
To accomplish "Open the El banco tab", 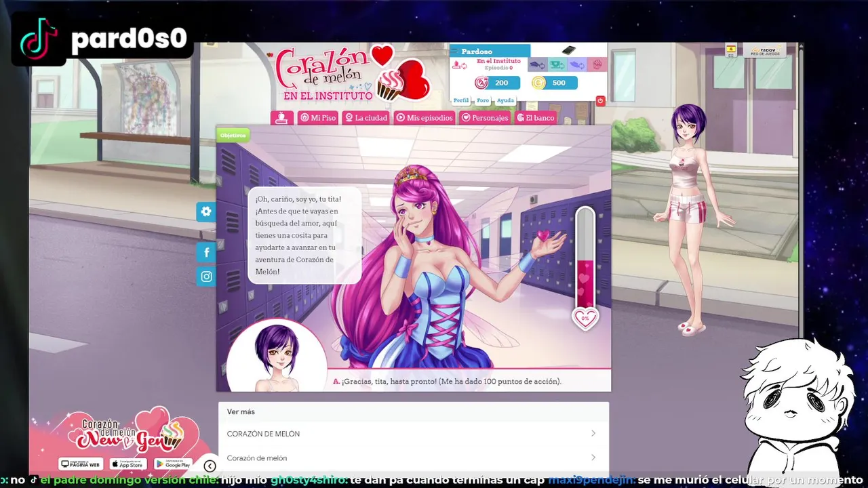I will click(536, 117).
